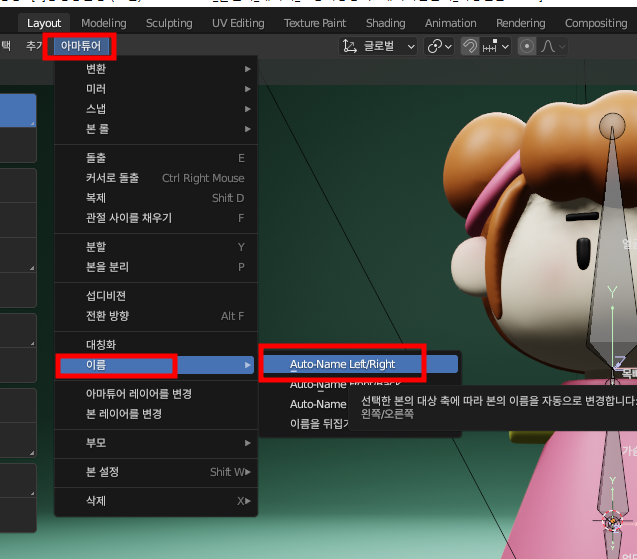Open transform orientation 글로벌 dropdown
637x559 pixels.
[378, 46]
